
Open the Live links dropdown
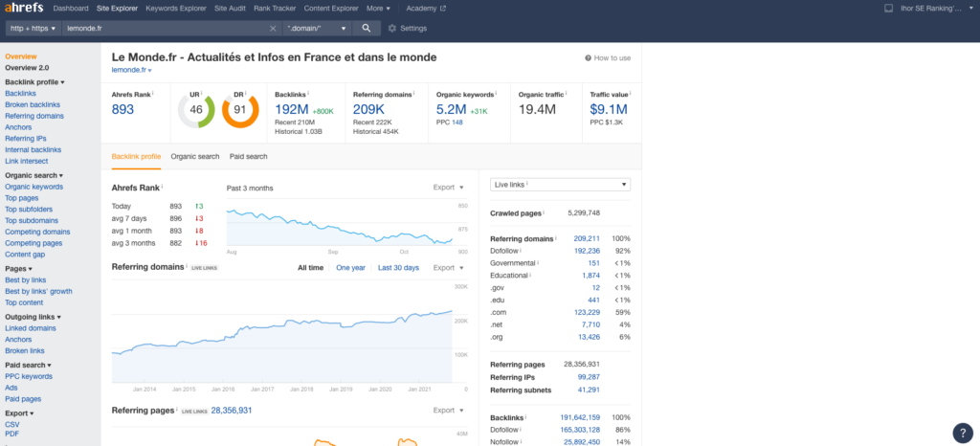(560, 185)
